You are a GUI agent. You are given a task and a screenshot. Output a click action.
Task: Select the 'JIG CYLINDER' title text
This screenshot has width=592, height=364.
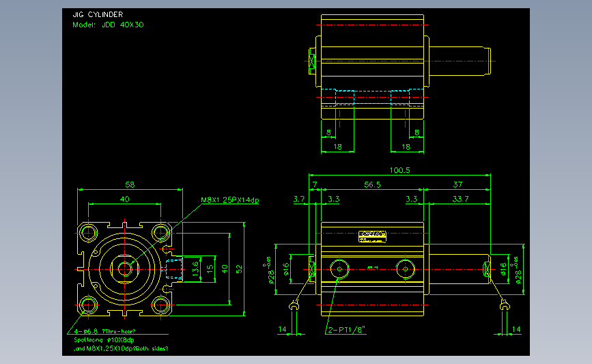[98, 15]
